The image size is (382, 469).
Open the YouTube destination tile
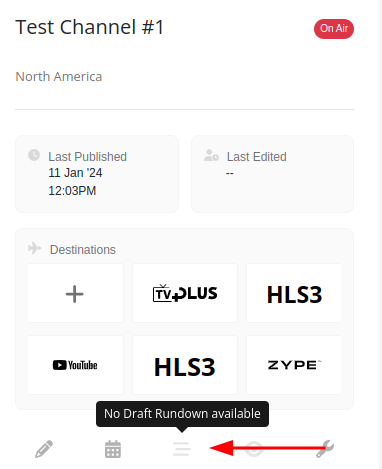(76, 365)
